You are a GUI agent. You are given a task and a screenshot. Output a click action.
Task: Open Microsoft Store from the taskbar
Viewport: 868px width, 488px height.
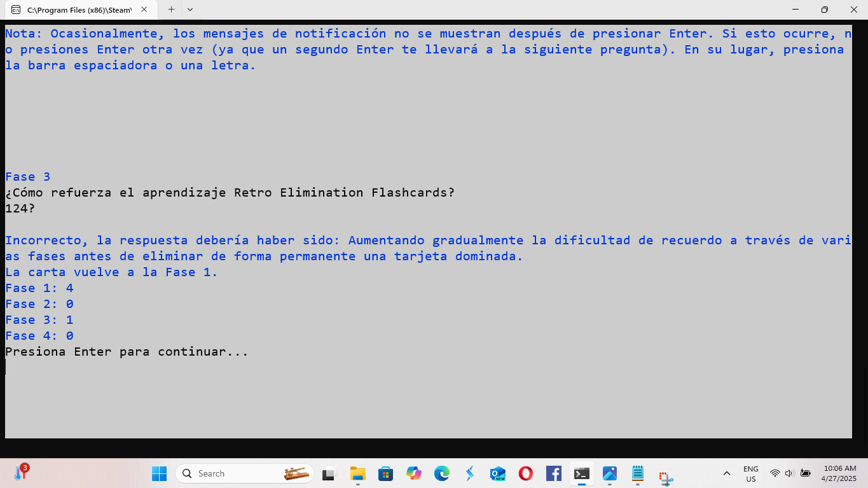click(385, 473)
